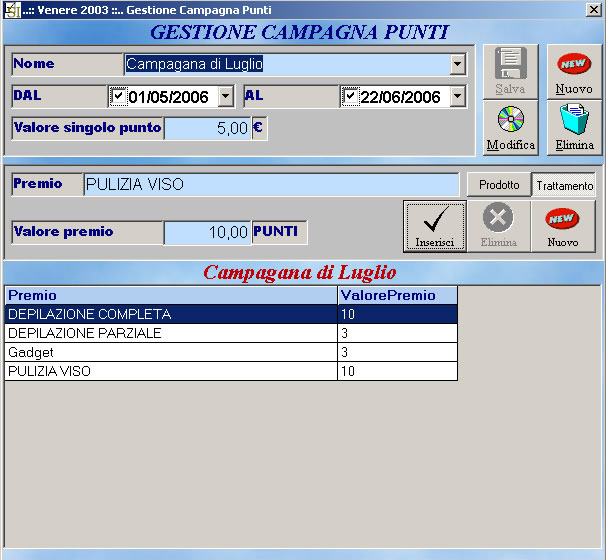
Task: Click the Salva floppy disk button
Action: click(x=511, y=71)
